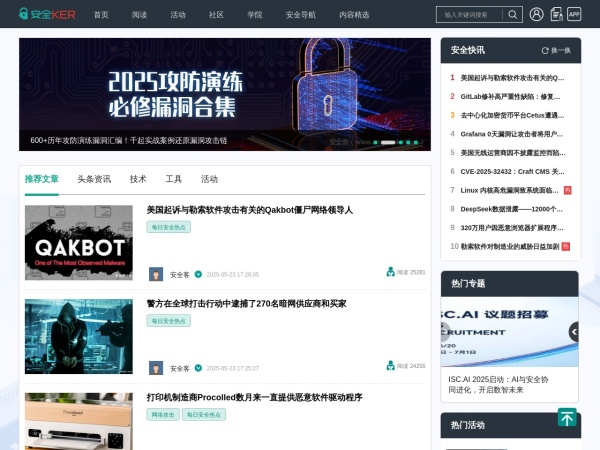Viewport: 600px width, 450px height.
Task: Select the 推荐文章 tab
Action: [x=42, y=179]
